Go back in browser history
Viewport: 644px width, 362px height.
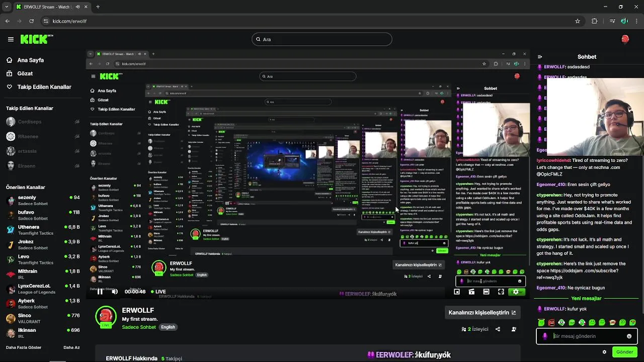pyautogui.click(x=7, y=21)
